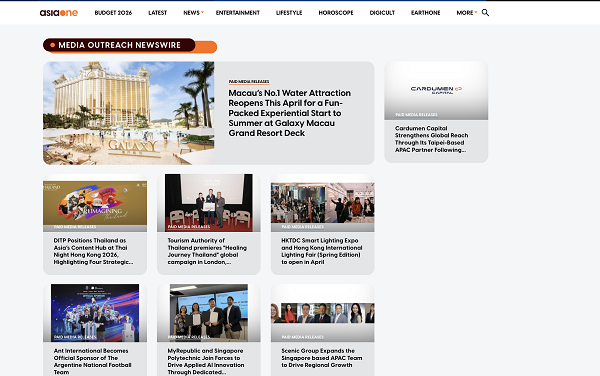Open Argentine football sponsorship photo

[95, 313]
